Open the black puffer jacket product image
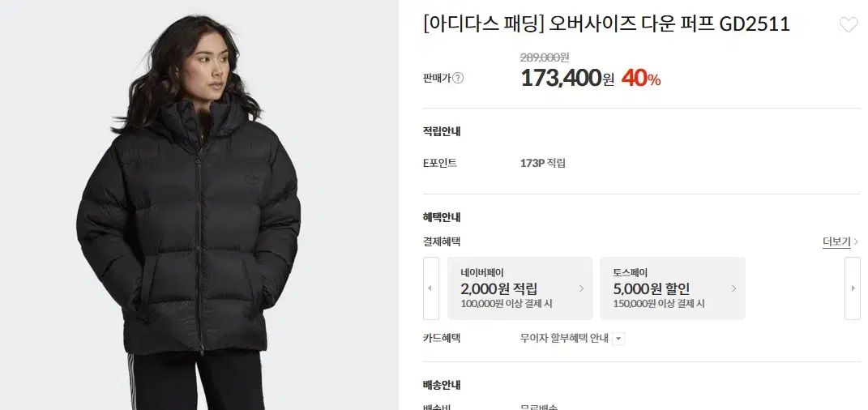This screenshot has width=868, height=410. pyautogui.click(x=199, y=205)
